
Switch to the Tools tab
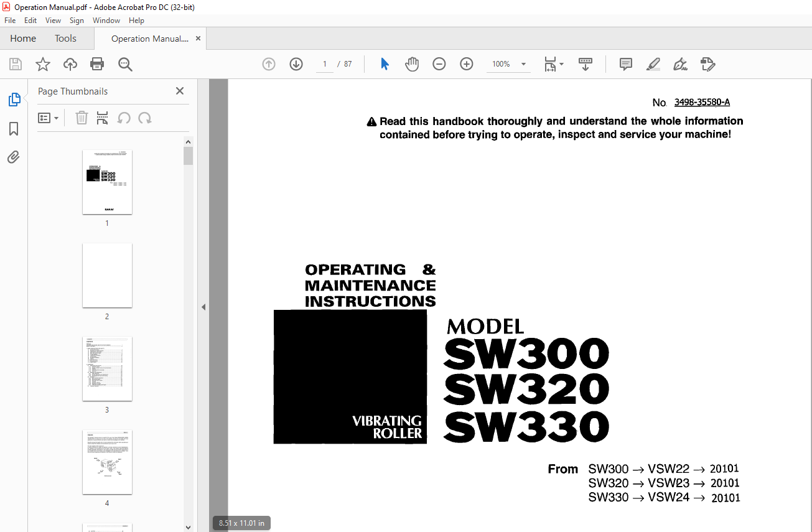[65, 39]
